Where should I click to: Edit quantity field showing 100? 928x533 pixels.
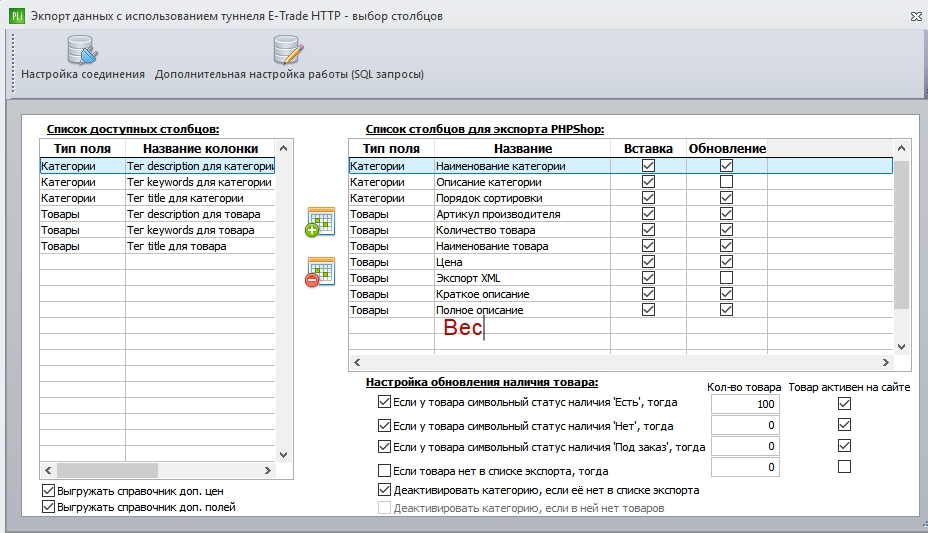(745, 403)
